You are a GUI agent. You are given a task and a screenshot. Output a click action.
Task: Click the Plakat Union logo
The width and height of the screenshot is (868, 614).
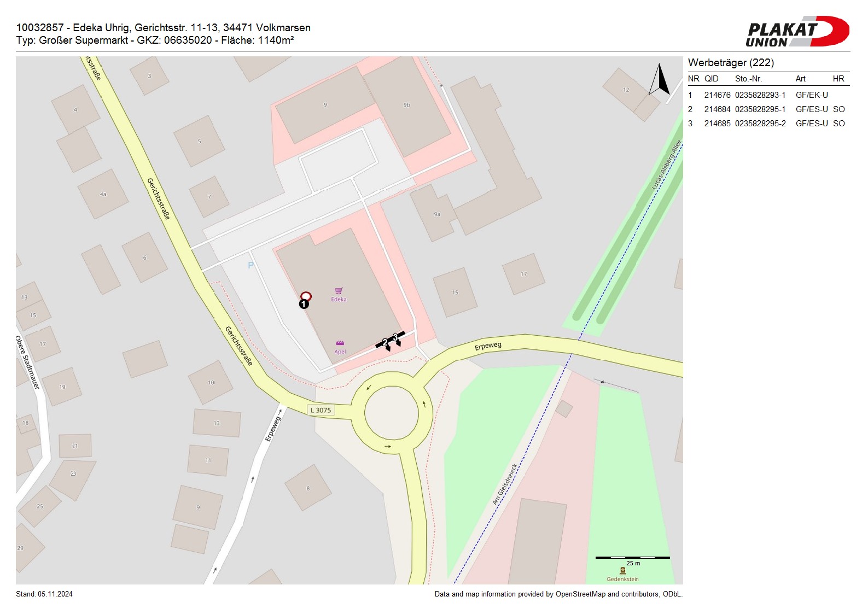[x=797, y=32]
